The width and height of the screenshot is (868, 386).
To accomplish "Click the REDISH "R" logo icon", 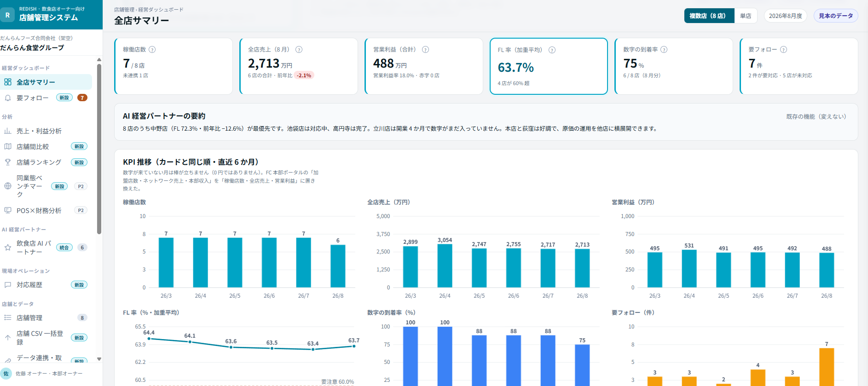I will tap(7, 15).
